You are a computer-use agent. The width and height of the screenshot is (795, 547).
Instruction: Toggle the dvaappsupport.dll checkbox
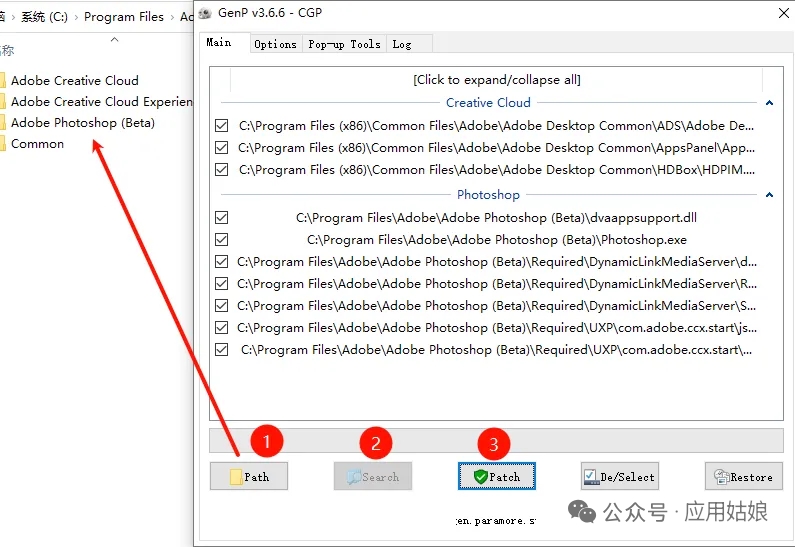pos(222,218)
